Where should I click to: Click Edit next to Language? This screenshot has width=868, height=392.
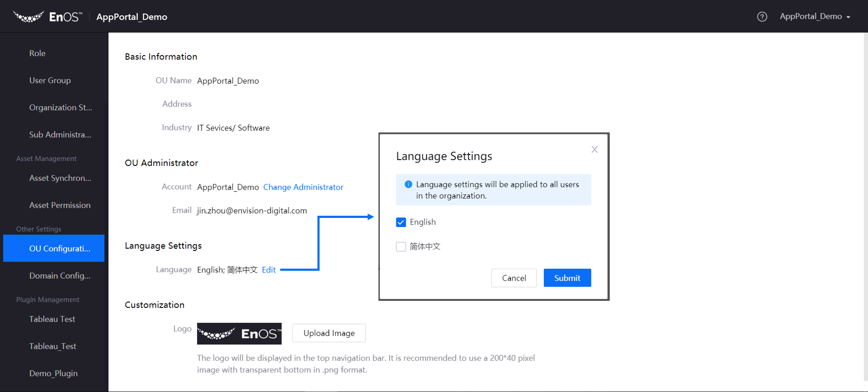(269, 270)
